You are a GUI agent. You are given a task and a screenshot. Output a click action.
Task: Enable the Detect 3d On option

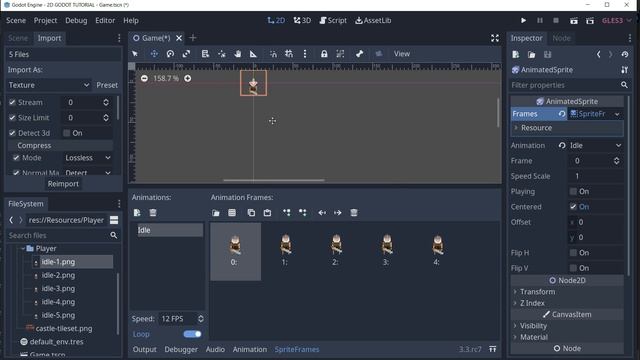(67, 133)
